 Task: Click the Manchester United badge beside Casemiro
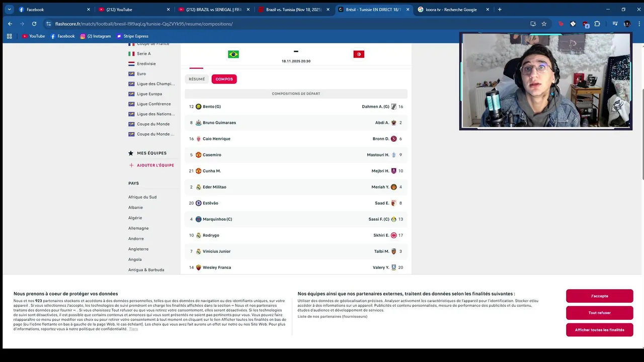198,155
